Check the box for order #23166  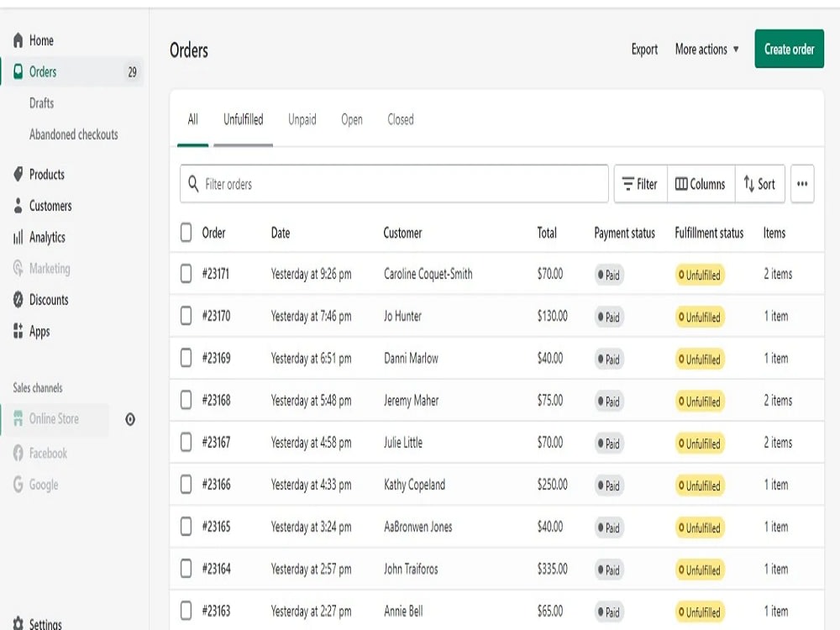click(186, 485)
